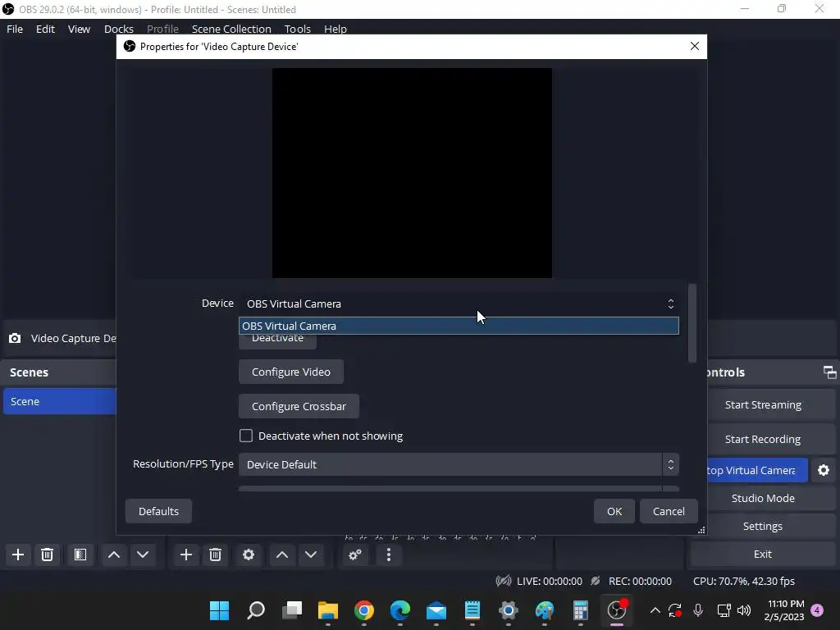Open the Tools menu

click(x=297, y=29)
